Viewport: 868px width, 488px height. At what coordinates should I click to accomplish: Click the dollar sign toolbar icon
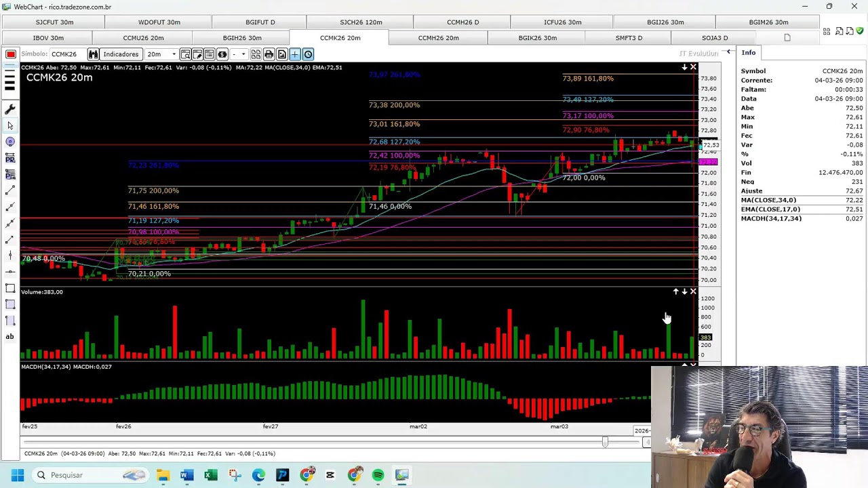pos(222,54)
